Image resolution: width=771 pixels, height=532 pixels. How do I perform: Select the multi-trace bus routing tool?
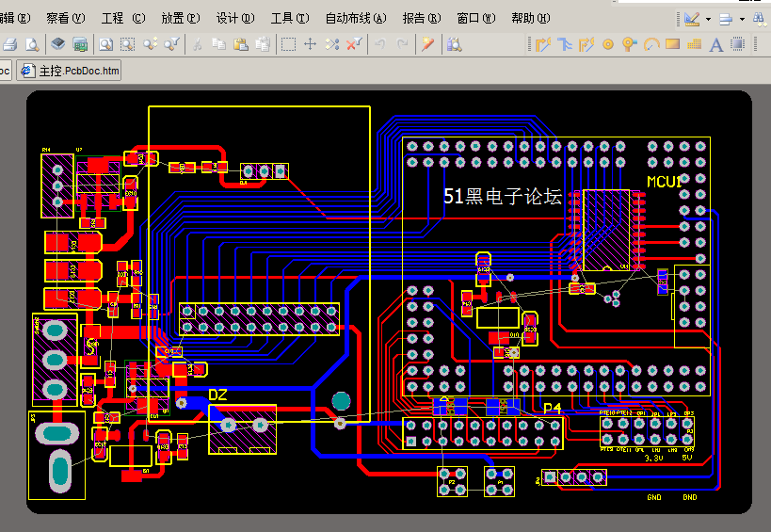tap(565, 45)
